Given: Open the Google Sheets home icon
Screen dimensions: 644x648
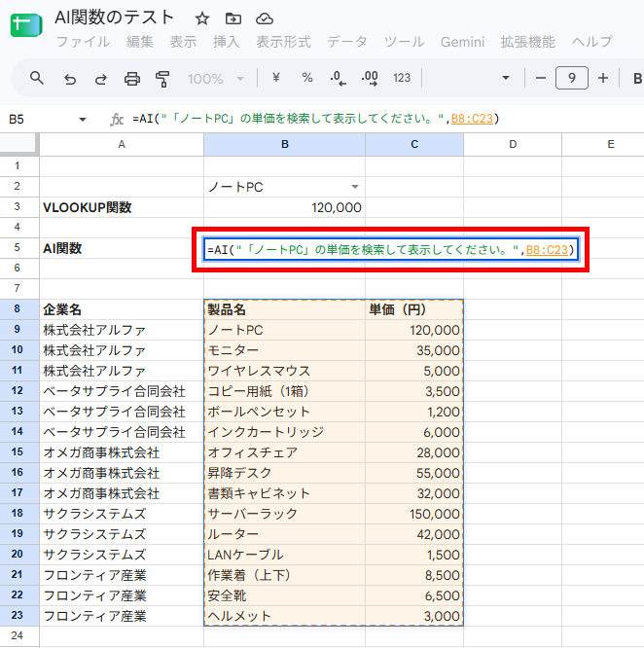Looking at the screenshot, I should [x=26, y=24].
